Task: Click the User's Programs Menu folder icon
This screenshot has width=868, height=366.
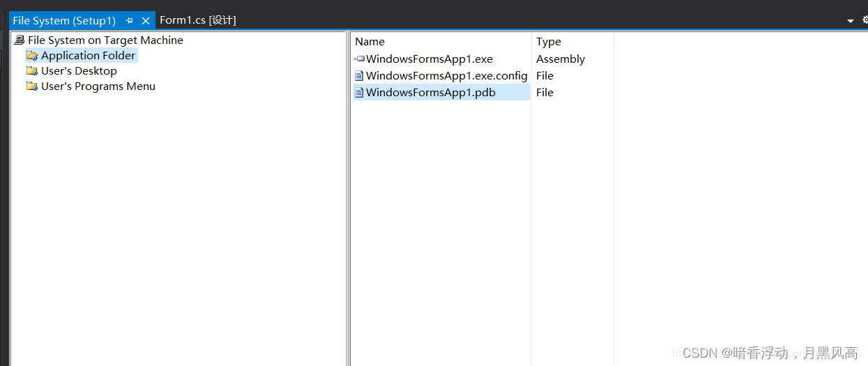Action: 32,86
